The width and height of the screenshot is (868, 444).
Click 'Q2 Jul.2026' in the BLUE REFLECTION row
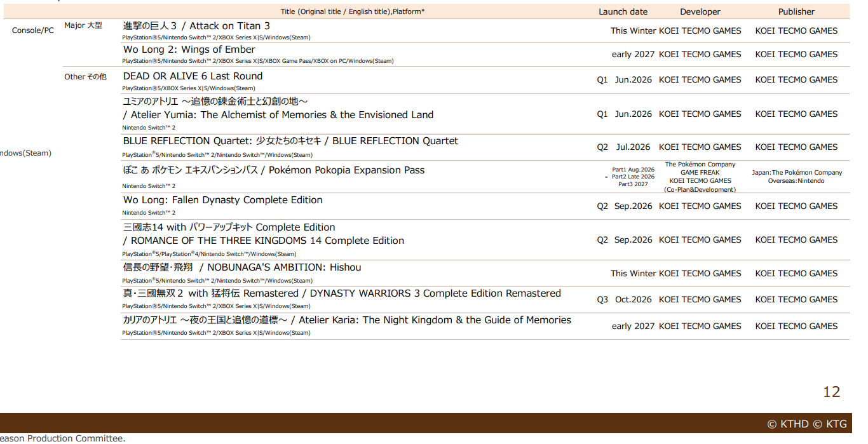point(623,147)
